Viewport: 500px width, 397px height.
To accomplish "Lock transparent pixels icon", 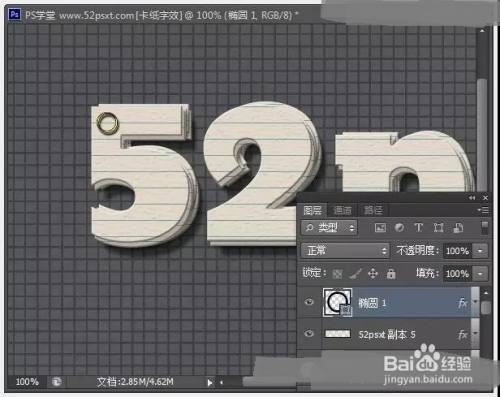I will pyautogui.click(x=337, y=274).
